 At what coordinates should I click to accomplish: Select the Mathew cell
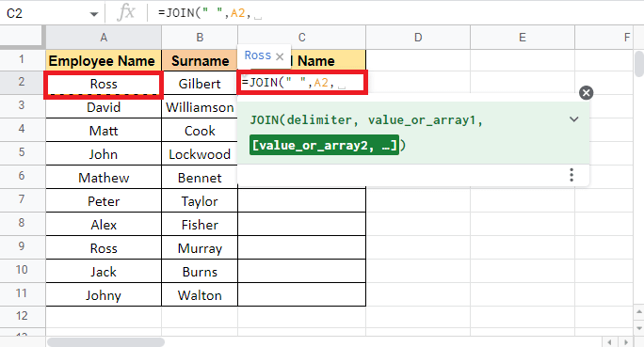tap(104, 178)
